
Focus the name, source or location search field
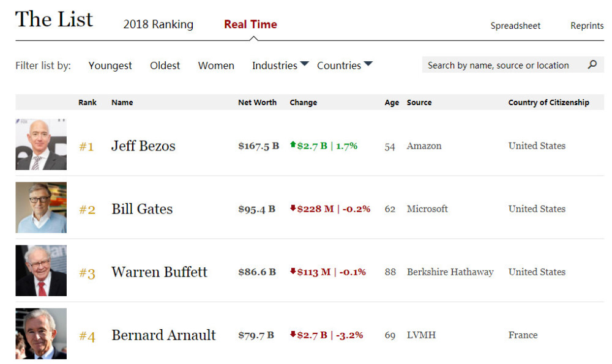pyautogui.click(x=498, y=65)
